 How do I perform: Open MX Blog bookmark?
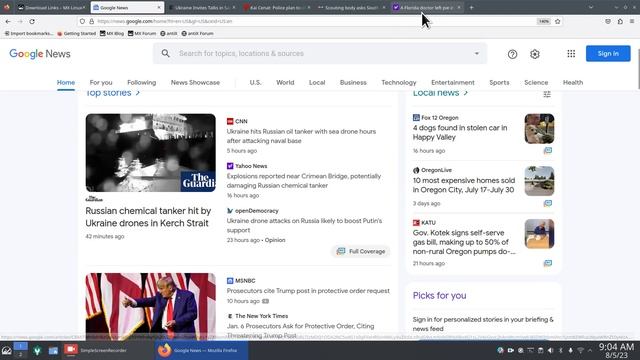(112, 33)
